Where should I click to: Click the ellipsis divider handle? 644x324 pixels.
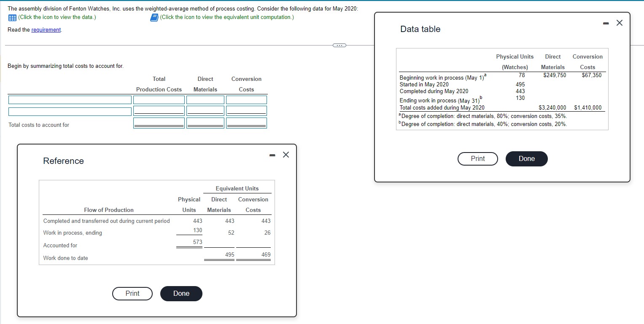click(x=339, y=45)
